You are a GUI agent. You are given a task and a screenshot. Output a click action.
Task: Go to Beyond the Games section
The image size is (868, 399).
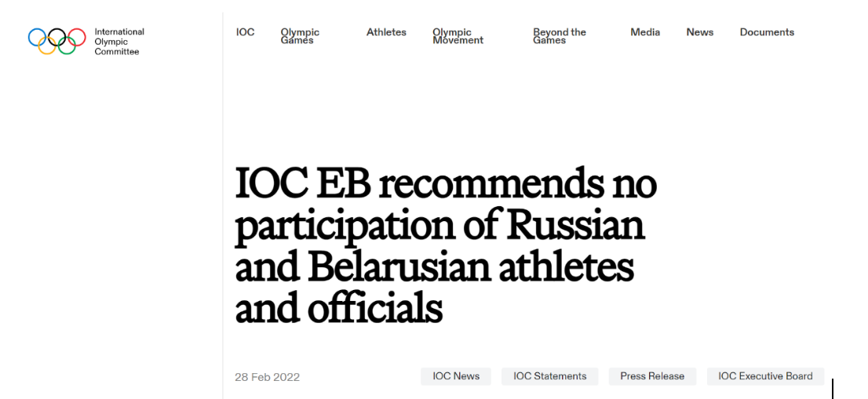(560, 36)
